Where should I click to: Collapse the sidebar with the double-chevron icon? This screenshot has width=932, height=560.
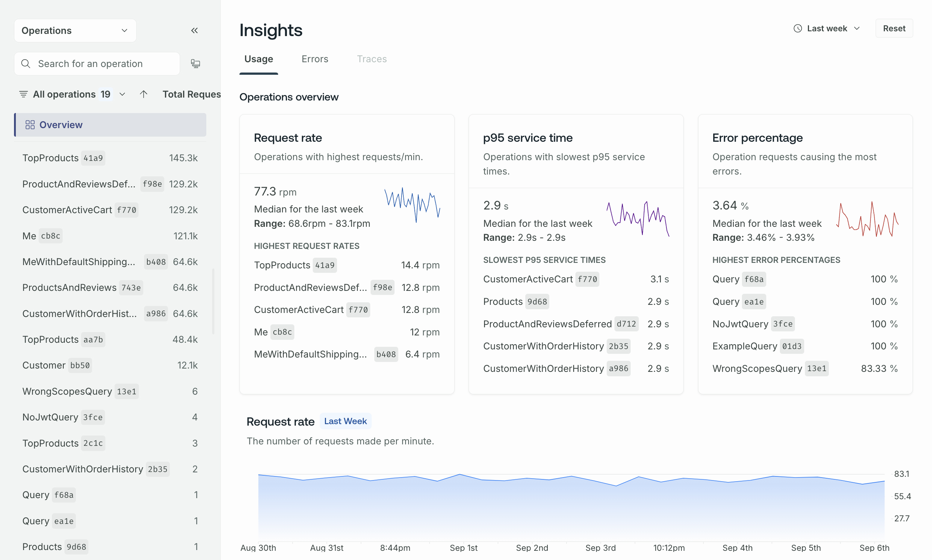pyautogui.click(x=195, y=31)
